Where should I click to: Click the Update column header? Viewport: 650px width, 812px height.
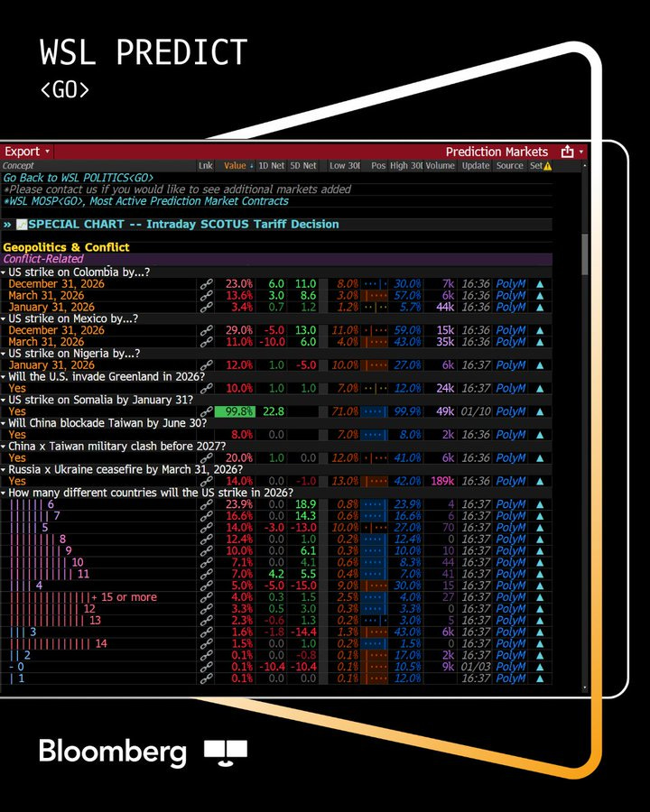pyautogui.click(x=476, y=166)
